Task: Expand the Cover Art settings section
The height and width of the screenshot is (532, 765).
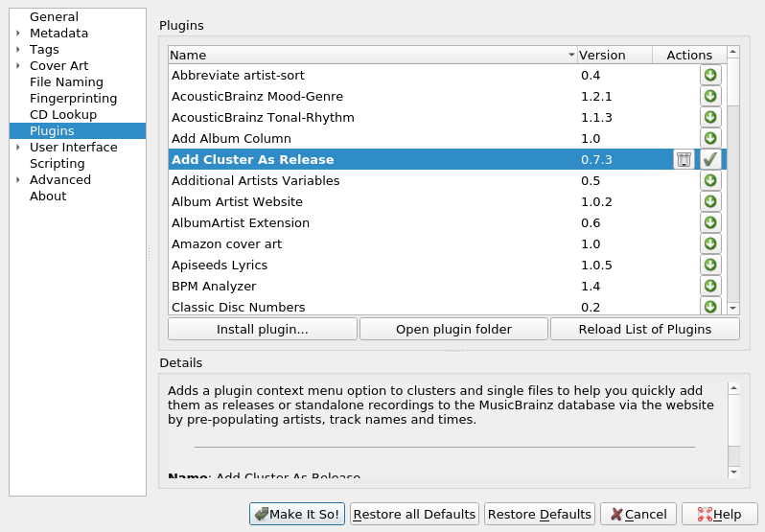Action: (x=18, y=66)
